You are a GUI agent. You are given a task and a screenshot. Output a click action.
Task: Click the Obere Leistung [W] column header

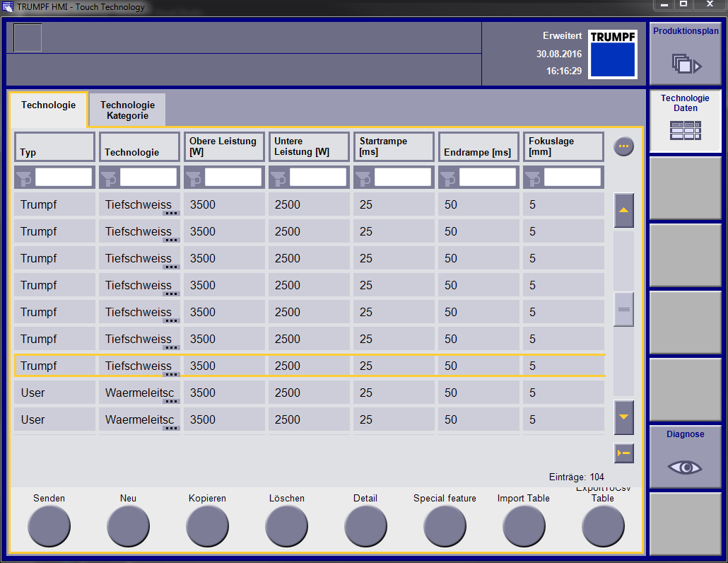click(224, 147)
